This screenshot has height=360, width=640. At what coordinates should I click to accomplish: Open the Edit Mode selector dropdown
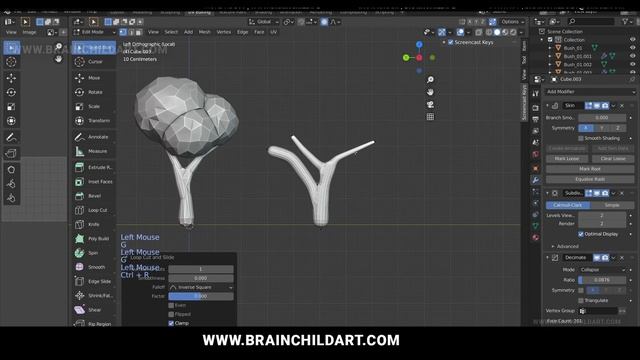click(94, 32)
